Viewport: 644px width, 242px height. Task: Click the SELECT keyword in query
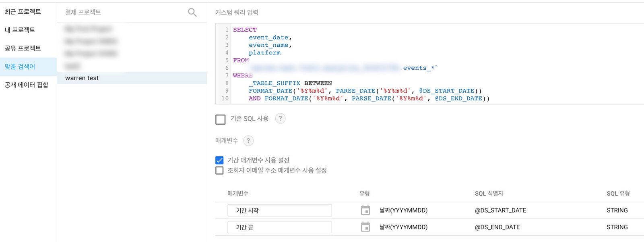(245, 30)
